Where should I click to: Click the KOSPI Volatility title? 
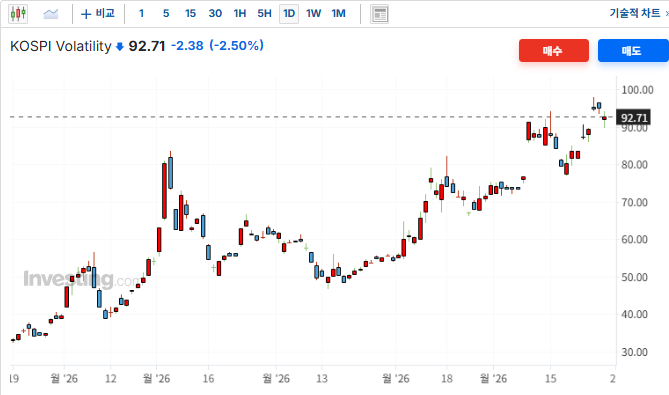coord(61,46)
